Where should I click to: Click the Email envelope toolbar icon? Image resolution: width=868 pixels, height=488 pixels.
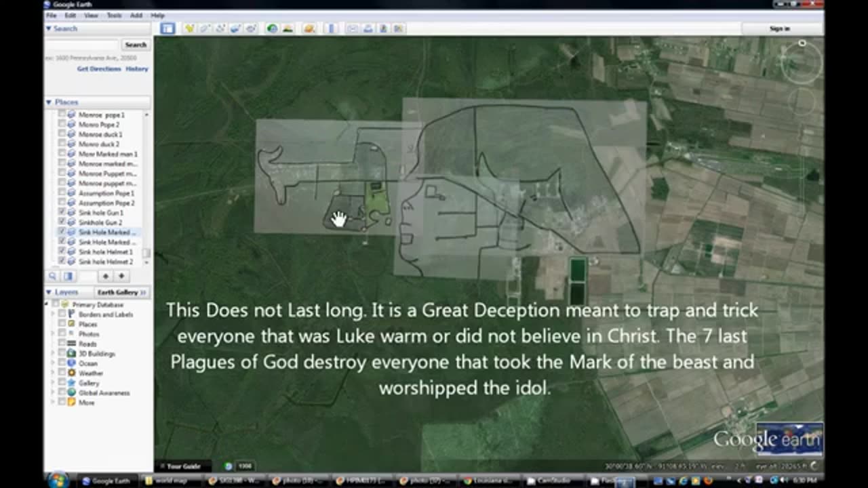point(352,28)
